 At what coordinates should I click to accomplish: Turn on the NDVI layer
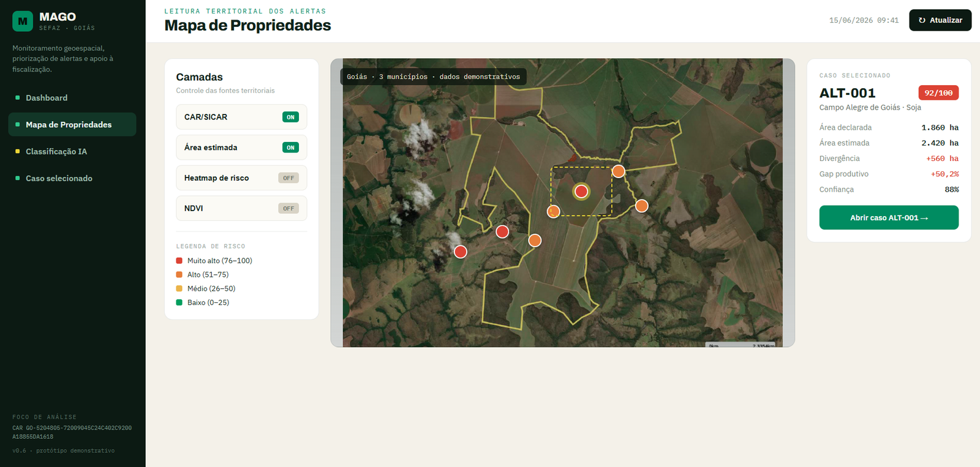(288, 208)
